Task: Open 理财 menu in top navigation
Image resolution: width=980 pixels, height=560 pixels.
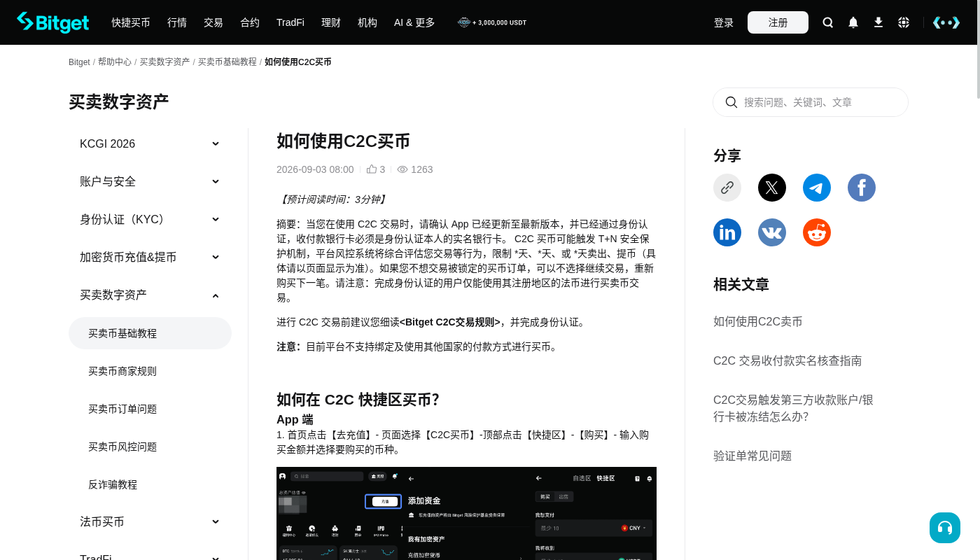Action: click(x=331, y=22)
